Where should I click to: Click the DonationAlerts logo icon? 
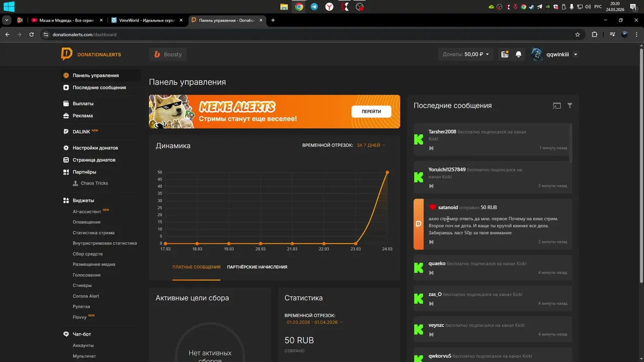click(x=66, y=54)
